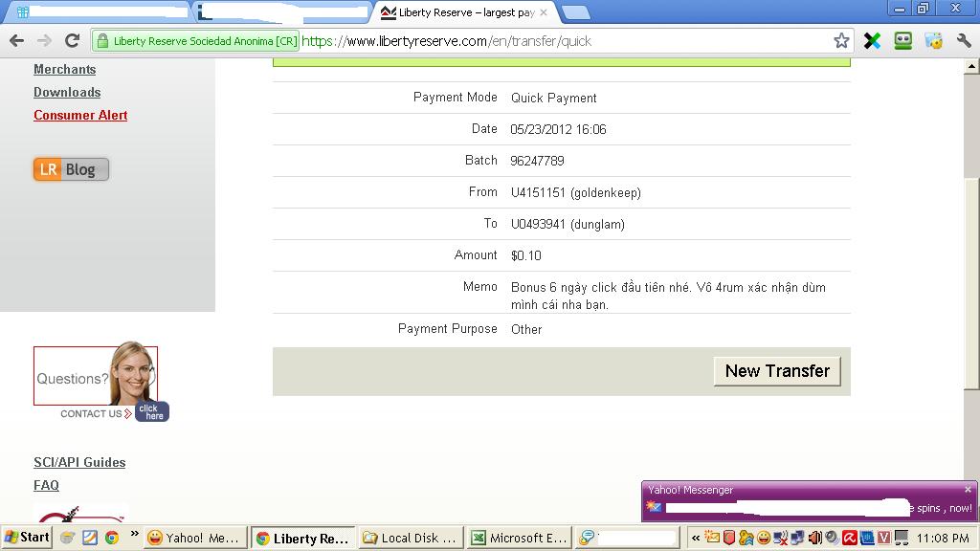This screenshot has height=551, width=980.
Task: Open the red Consumer Alert link
Action: click(x=80, y=115)
